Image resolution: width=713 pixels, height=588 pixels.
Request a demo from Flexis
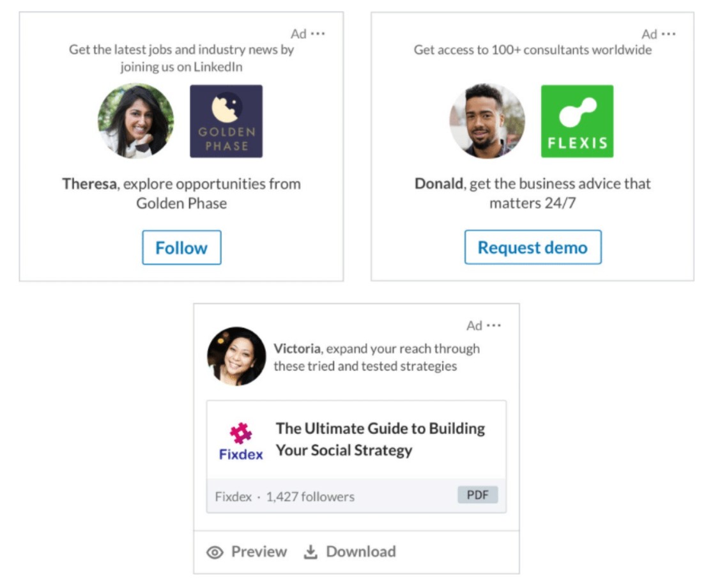tap(533, 247)
